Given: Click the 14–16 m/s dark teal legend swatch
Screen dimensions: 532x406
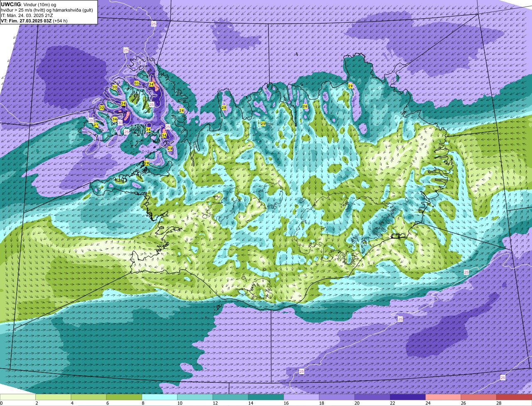Looking at the screenshot, I should [x=266, y=397].
